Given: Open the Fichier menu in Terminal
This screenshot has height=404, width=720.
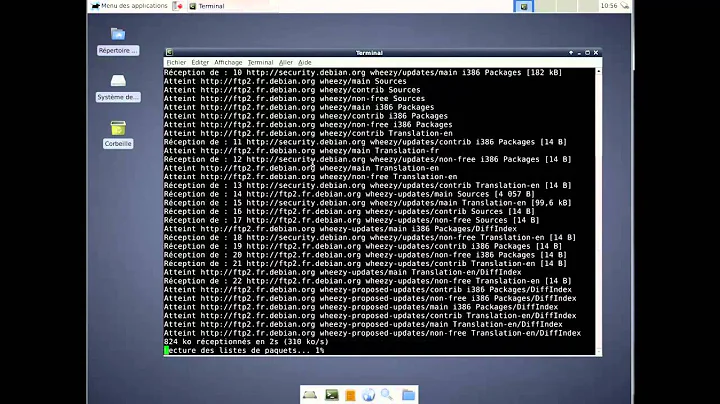Looking at the screenshot, I should [x=176, y=62].
